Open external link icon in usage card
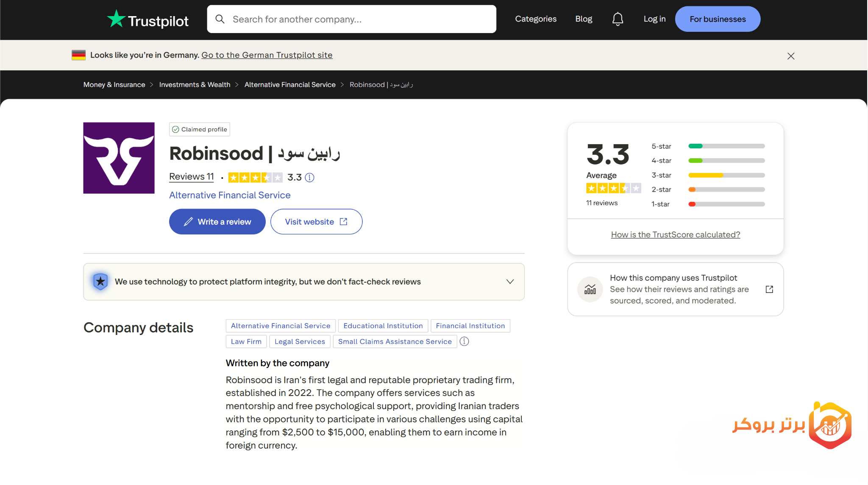 click(770, 290)
